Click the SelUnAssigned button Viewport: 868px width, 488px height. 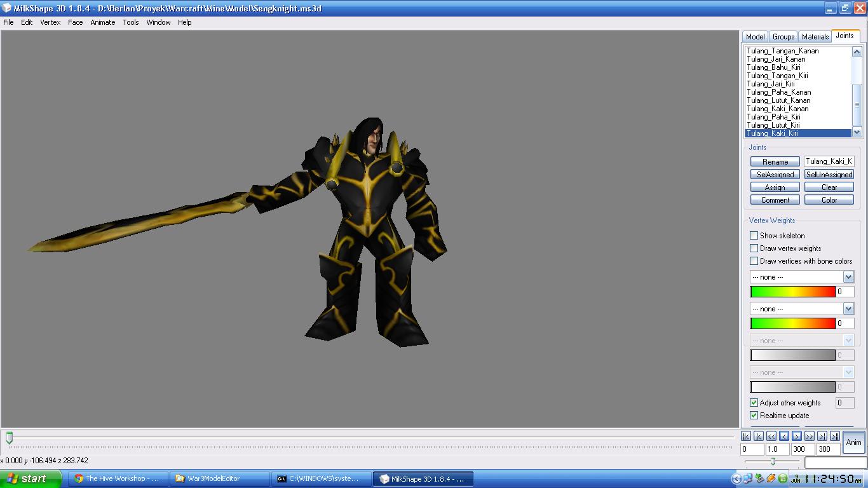point(829,175)
